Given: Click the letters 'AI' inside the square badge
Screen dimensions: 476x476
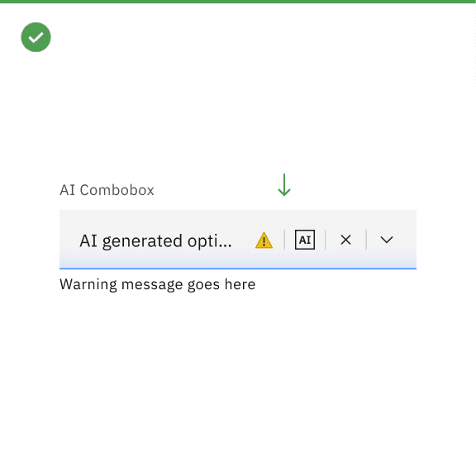Looking at the screenshot, I should (305, 240).
